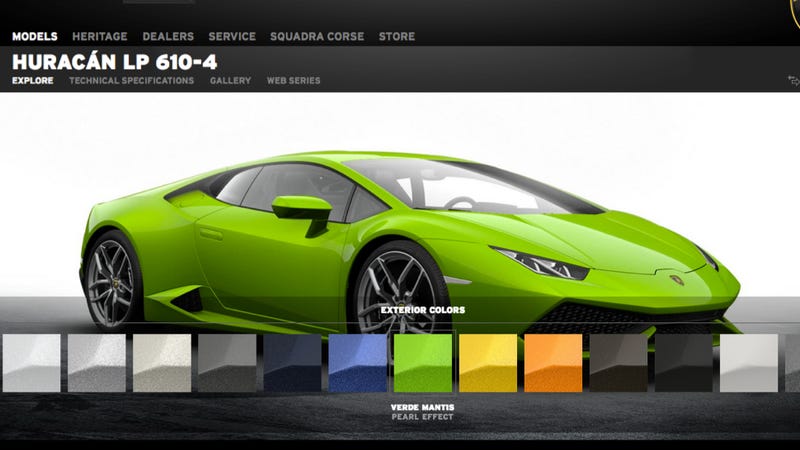Switch to the Gallery tab
Viewport: 800px width, 450px height.
pos(230,81)
